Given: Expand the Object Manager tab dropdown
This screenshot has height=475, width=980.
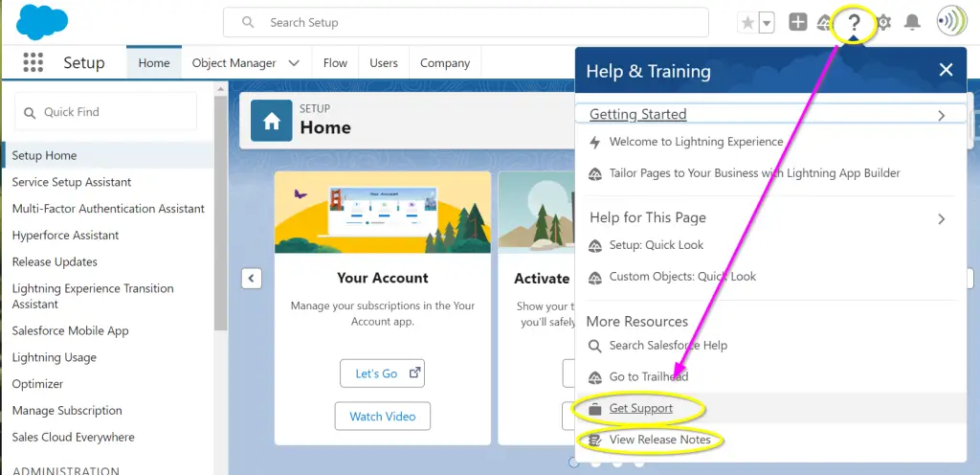Looking at the screenshot, I should (294, 63).
